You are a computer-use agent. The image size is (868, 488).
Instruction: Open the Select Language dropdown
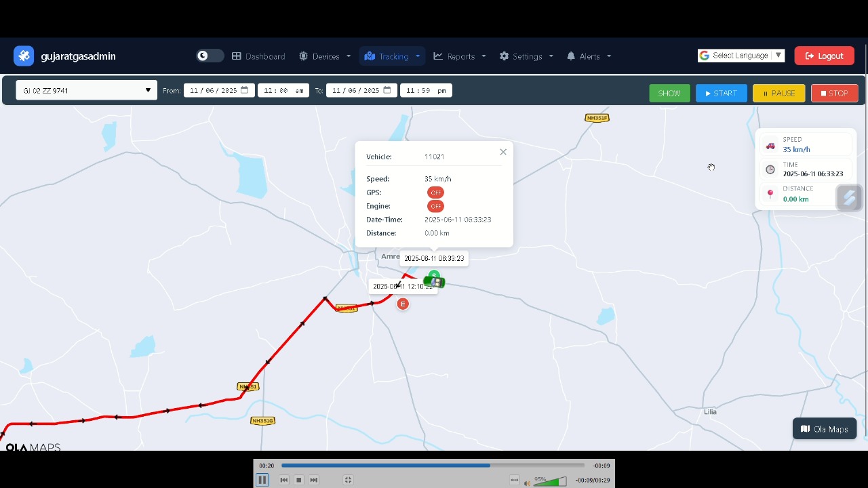[741, 55]
